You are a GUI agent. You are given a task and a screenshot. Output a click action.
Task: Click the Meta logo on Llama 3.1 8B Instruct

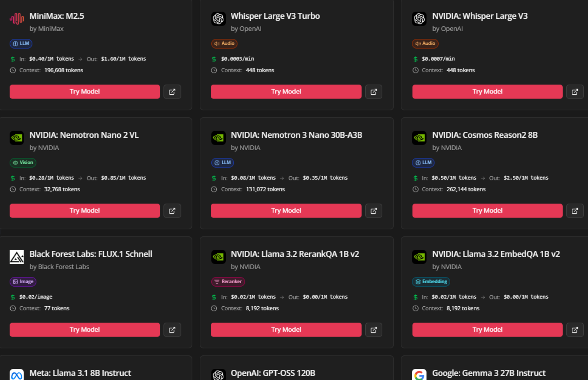[x=17, y=375]
